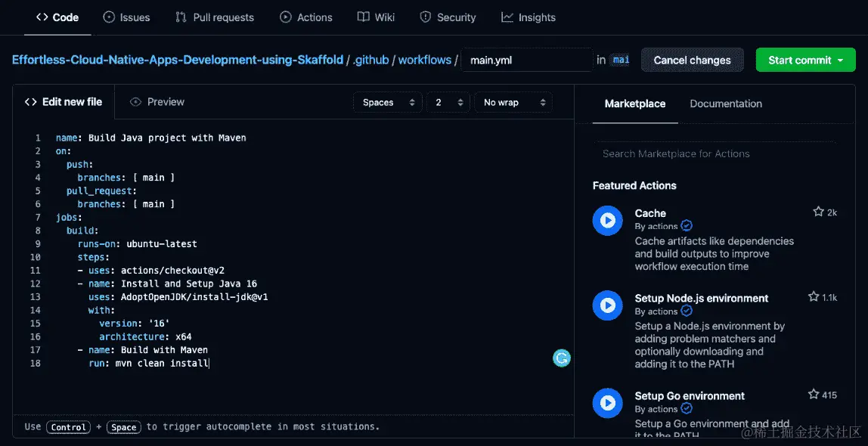
Task: Click the Actions play-circle icon
Action: click(286, 17)
